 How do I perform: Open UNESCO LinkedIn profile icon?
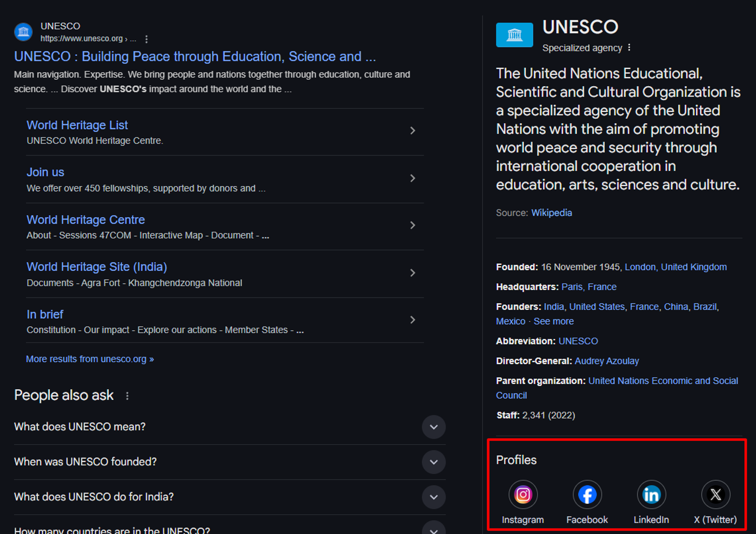pyautogui.click(x=651, y=494)
